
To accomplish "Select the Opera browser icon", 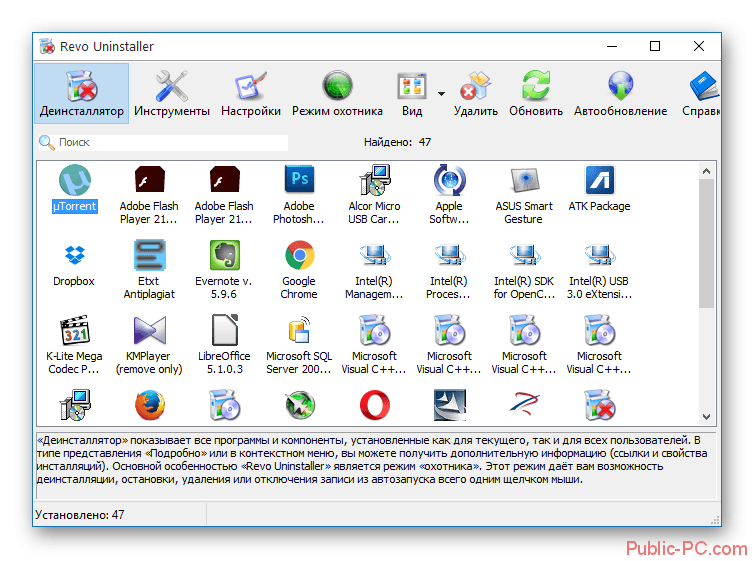I will [x=375, y=405].
